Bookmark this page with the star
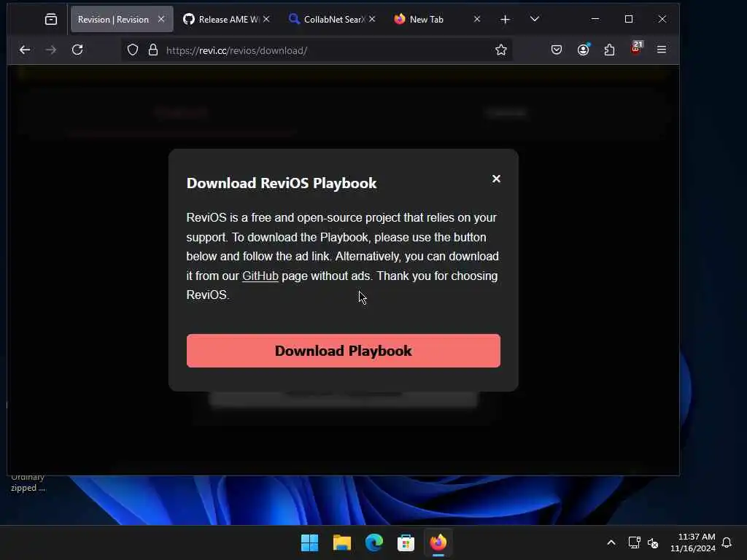This screenshot has width=747, height=560. pyautogui.click(x=500, y=50)
